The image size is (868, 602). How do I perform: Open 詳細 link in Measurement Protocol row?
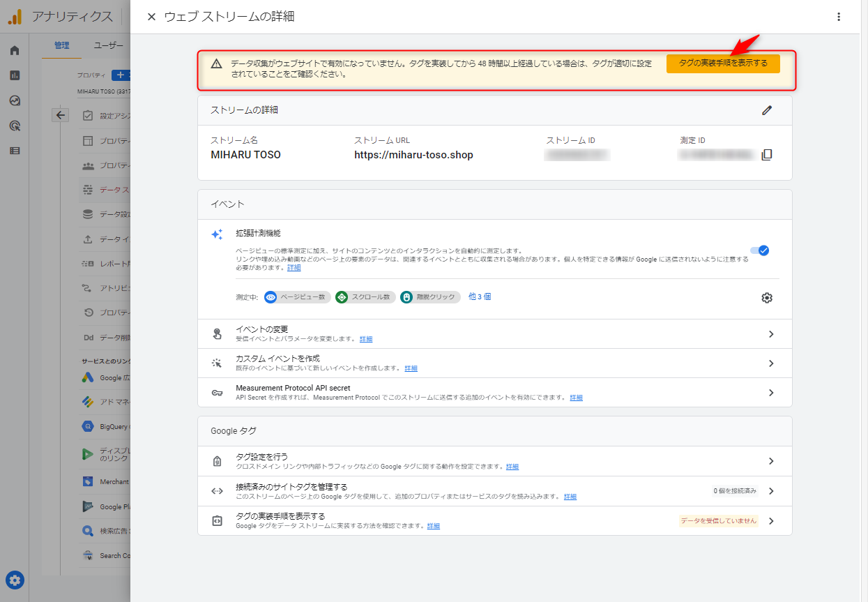point(576,398)
